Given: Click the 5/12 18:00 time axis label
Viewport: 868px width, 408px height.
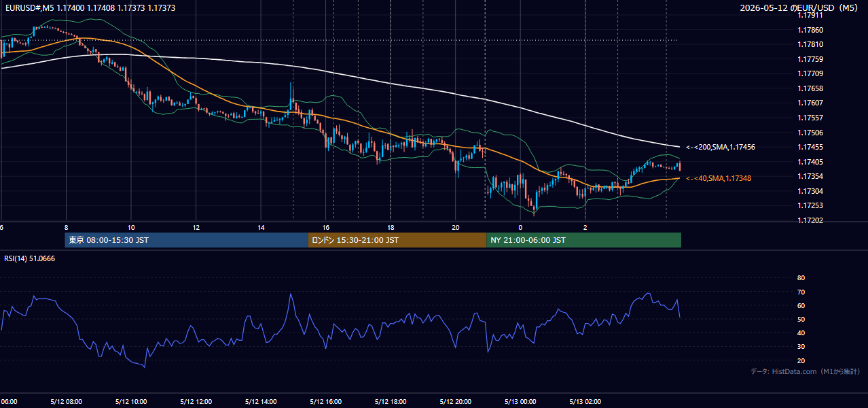Looking at the screenshot, I should coord(391,401).
